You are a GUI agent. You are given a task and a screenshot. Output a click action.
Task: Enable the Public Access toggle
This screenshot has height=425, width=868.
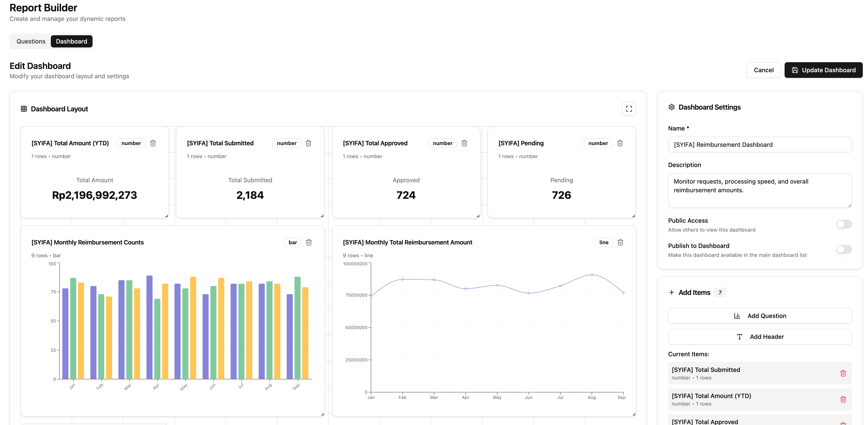[844, 224]
